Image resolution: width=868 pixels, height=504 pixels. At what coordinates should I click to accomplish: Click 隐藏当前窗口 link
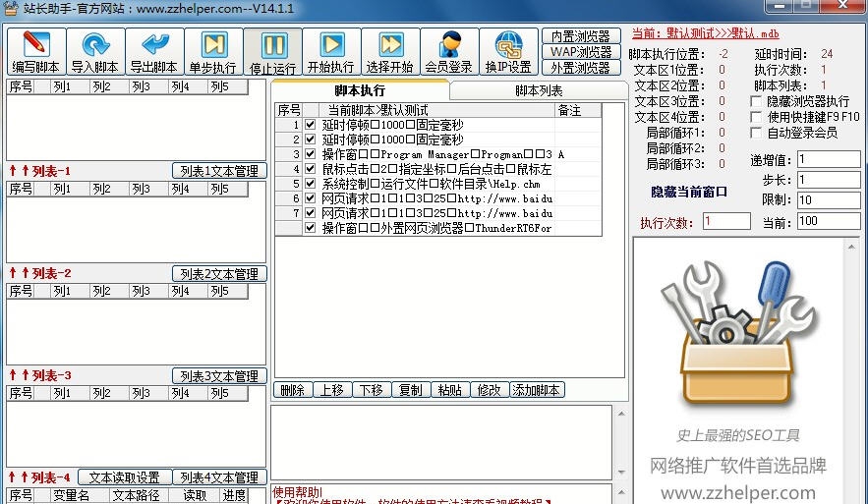(x=689, y=192)
